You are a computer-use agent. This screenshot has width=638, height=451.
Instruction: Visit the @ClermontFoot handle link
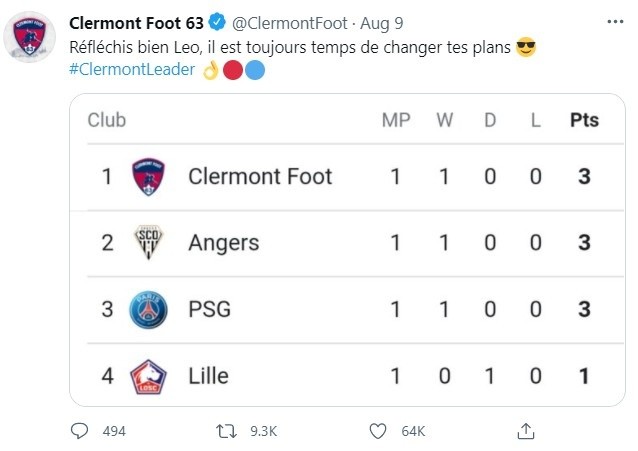point(290,23)
